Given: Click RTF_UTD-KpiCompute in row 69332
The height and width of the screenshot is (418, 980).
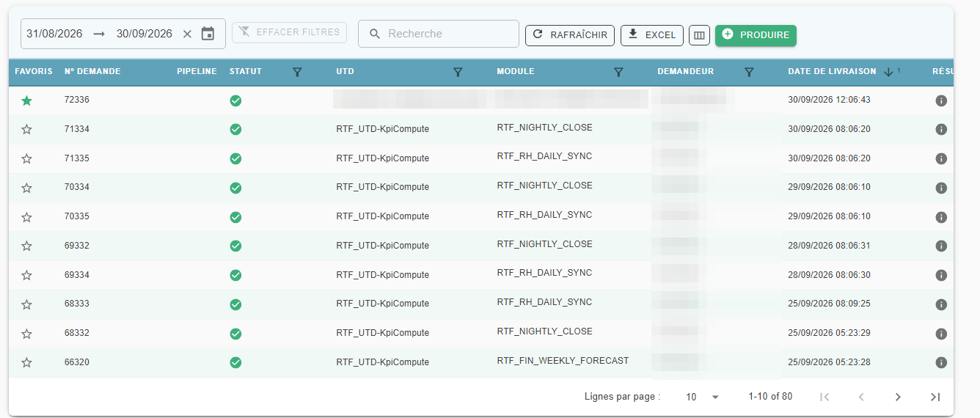Looking at the screenshot, I should 382,246.
